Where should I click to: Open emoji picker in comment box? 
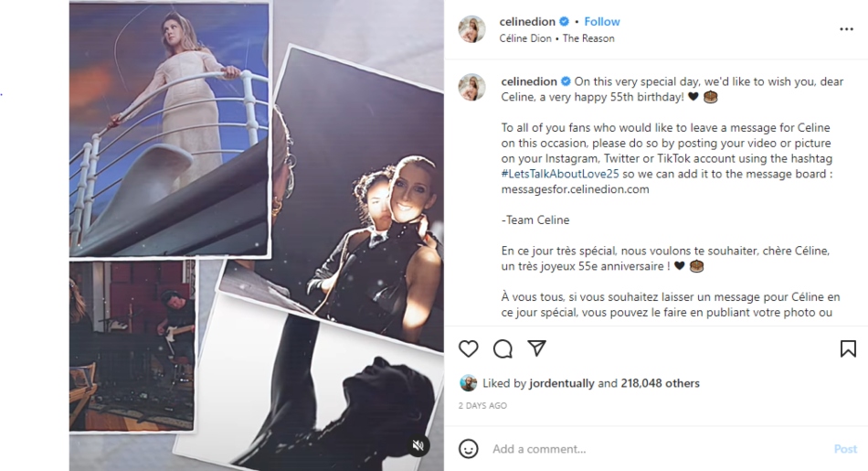469,448
